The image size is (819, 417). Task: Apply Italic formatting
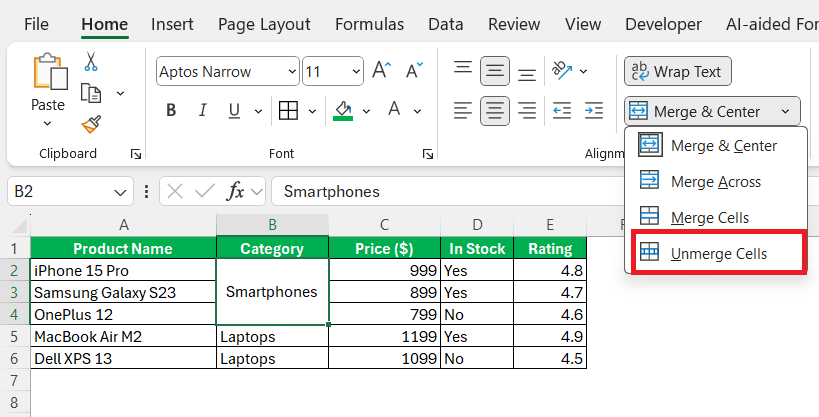203,110
